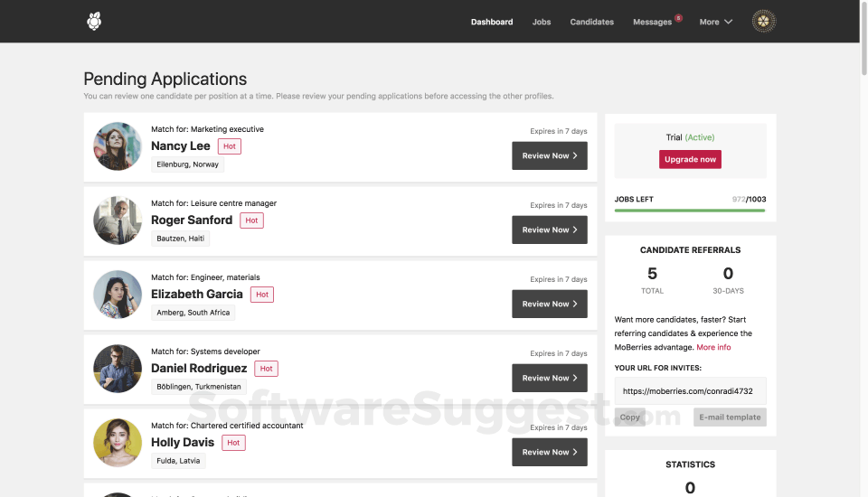
Task: Open the Jobs menu item
Action: click(x=542, y=22)
